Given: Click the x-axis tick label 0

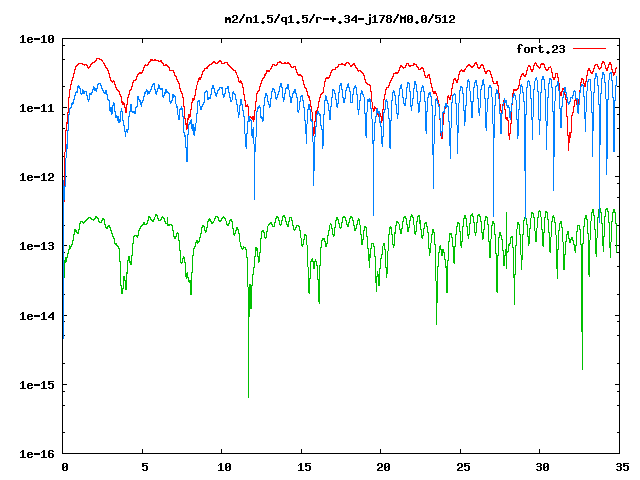Looking at the screenshot, I should (x=65, y=467).
